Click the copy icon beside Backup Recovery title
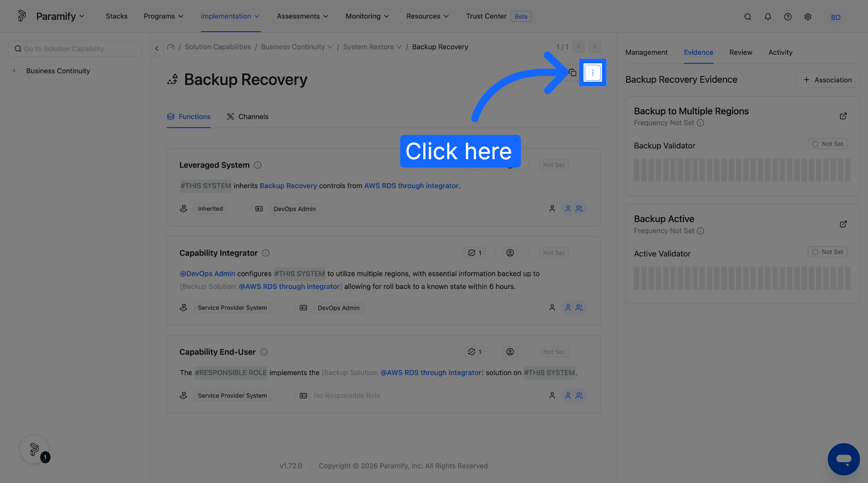The width and height of the screenshot is (868, 483). click(x=572, y=72)
